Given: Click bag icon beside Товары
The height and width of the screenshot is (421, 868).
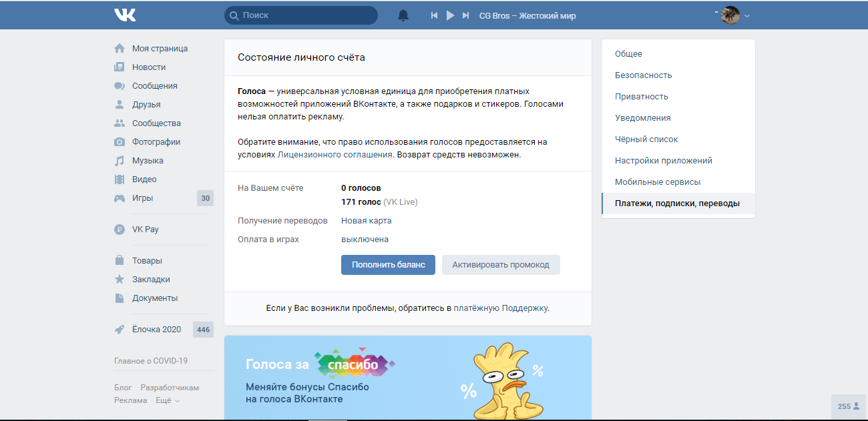Looking at the screenshot, I should coord(120,260).
